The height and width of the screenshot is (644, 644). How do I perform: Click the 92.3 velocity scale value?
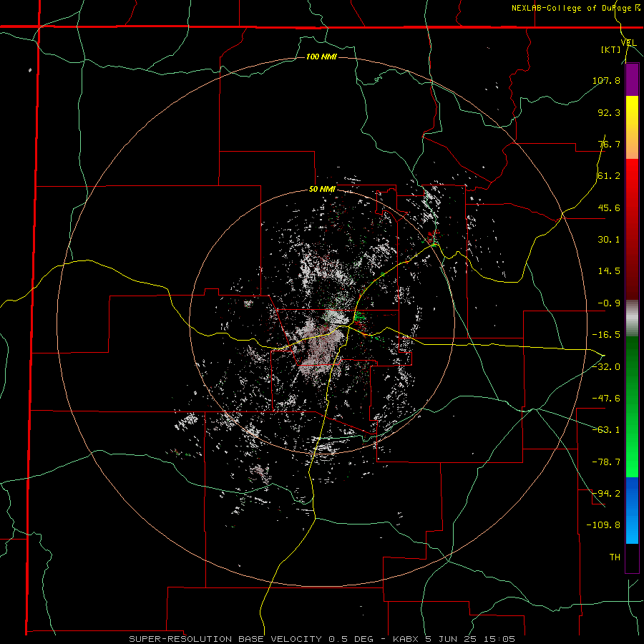point(609,112)
